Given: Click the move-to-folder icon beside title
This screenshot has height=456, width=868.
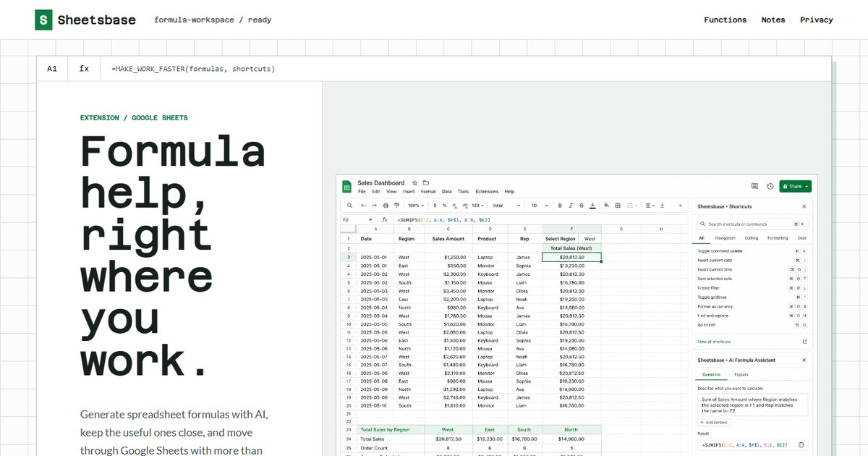Looking at the screenshot, I should (425, 183).
